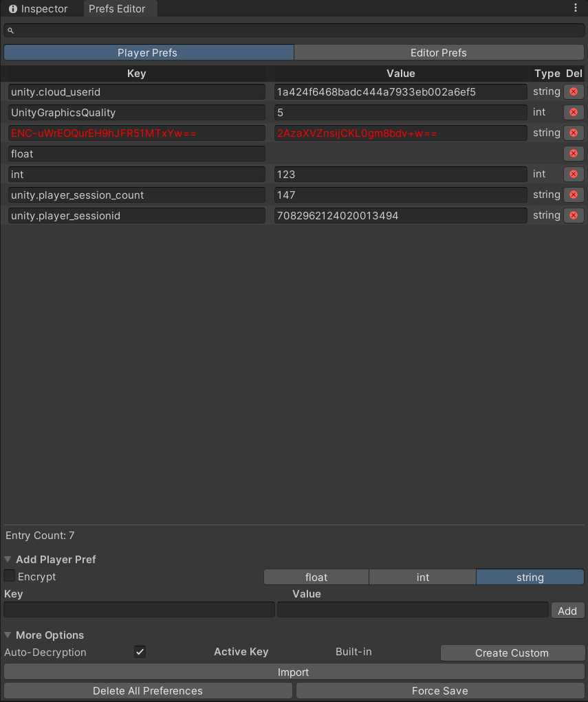Remove the unity.player_session_count pref
The width and height of the screenshot is (588, 702).
[x=574, y=195]
